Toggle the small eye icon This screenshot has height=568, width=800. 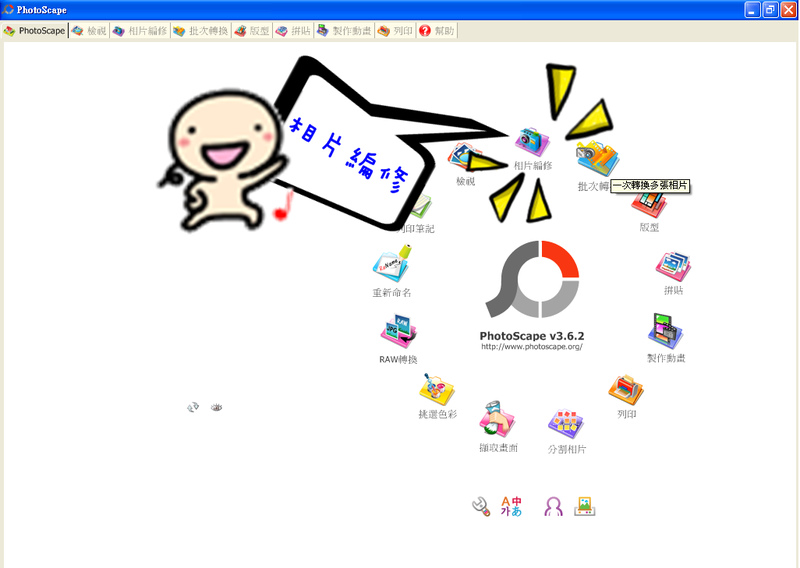point(217,407)
